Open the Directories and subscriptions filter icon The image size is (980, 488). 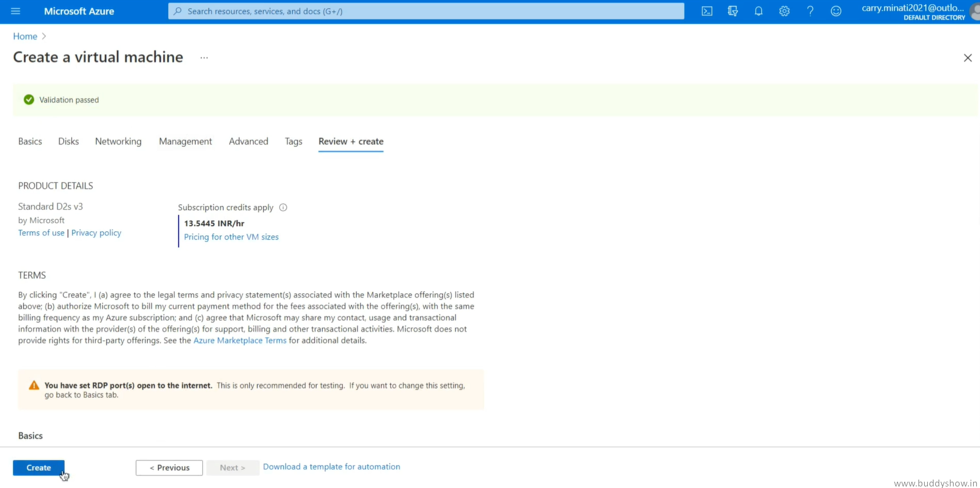click(x=733, y=11)
